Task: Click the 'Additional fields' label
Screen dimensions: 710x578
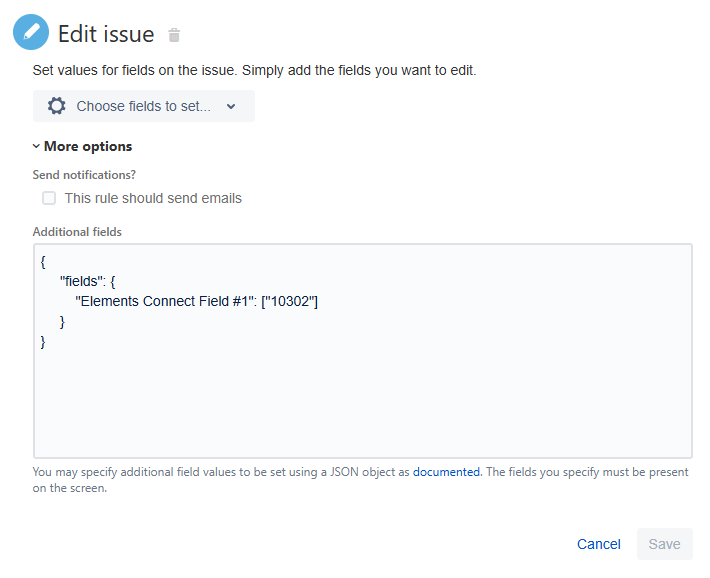Action: [x=77, y=232]
